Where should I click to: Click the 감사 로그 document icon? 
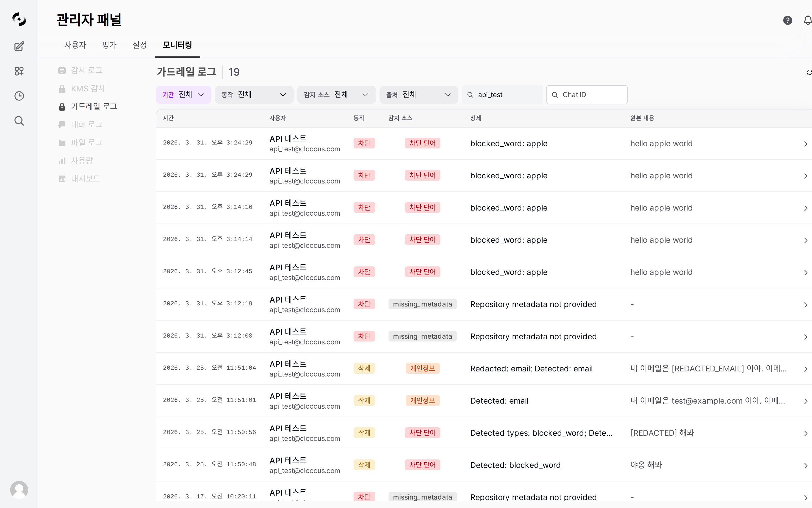coord(62,71)
